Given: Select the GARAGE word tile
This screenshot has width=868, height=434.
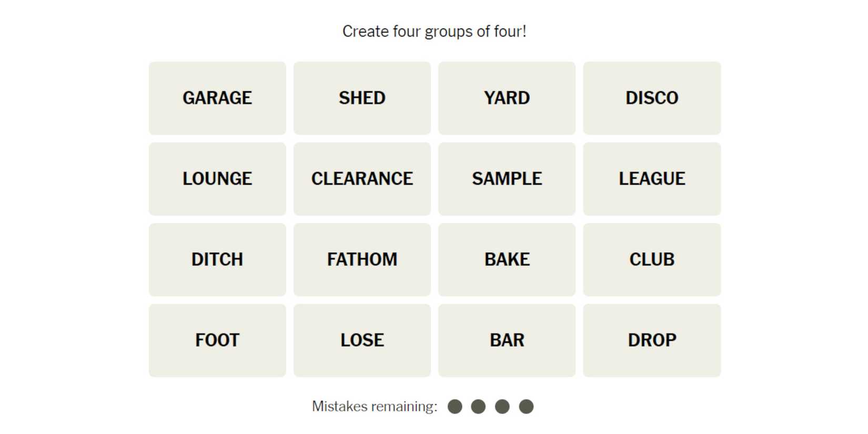Looking at the screenshot, I should click(x=217, y=98).
